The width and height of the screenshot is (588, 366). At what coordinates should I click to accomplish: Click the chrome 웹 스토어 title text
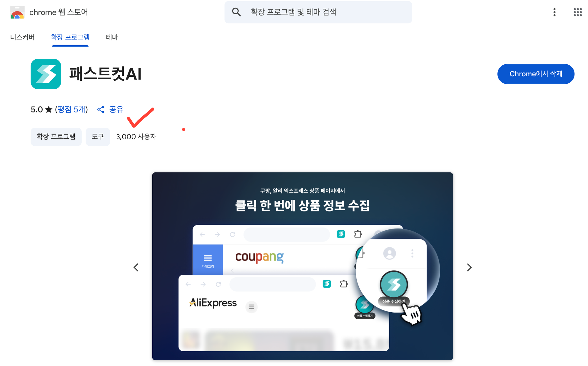(59, 12)
